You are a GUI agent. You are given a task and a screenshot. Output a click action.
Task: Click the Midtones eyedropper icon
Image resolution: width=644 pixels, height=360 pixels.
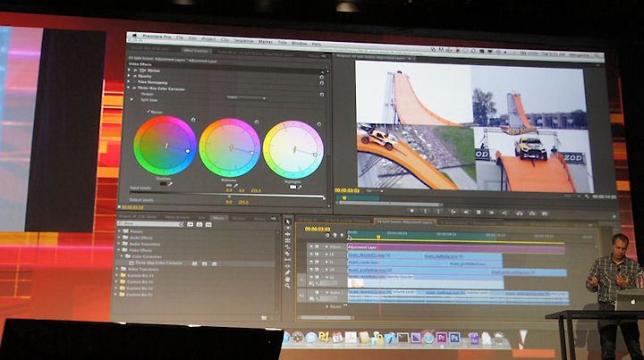click(x=235, y=186)
